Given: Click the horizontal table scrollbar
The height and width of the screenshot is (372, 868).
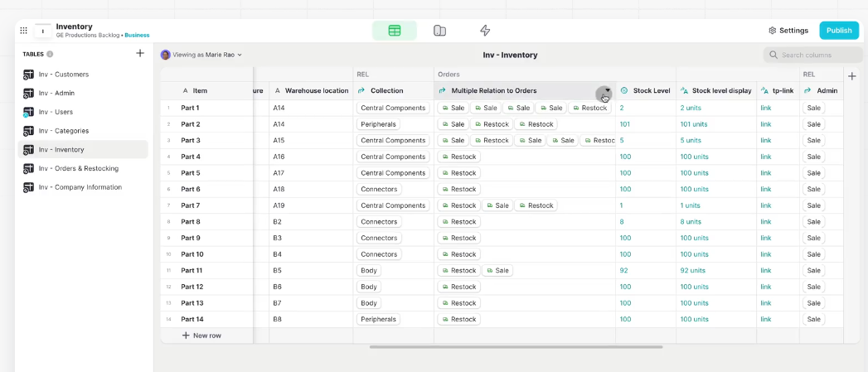Looking at the screenshot, I should (x=516, y=347).
